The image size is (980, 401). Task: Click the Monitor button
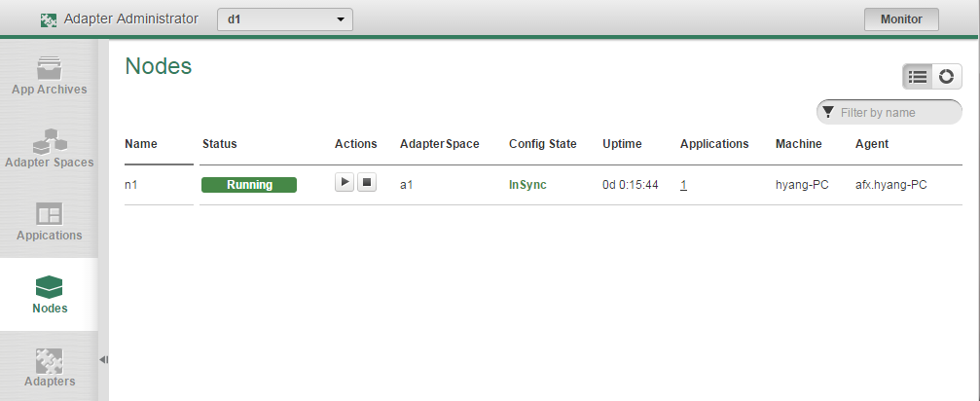(x=901, y=19)
